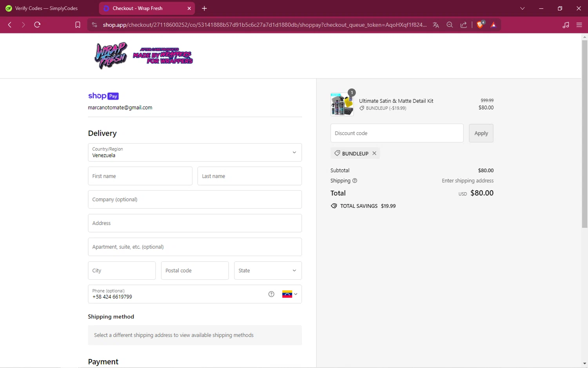Click the "Enter shipping address" text
This screenshot has width=588, height=368.
(468, 181)
